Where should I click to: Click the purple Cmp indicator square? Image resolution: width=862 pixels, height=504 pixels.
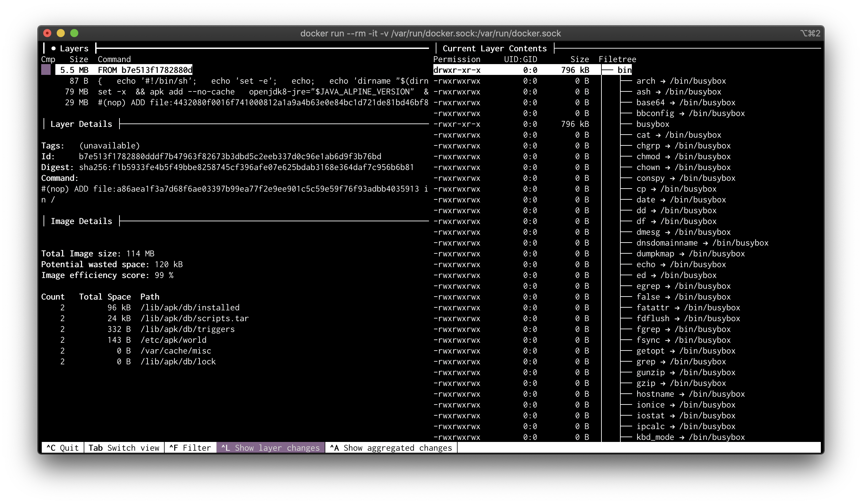point(46,70)
